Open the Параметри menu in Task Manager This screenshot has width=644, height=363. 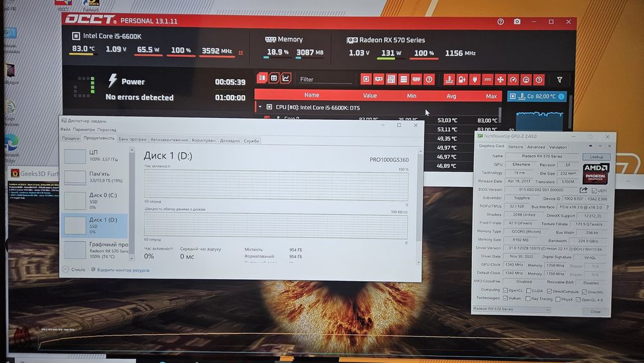[83, 130]
